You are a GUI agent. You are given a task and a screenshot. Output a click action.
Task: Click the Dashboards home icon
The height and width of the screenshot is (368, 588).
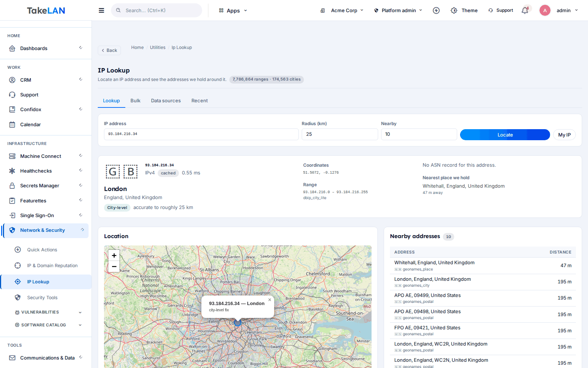point(12,49)
